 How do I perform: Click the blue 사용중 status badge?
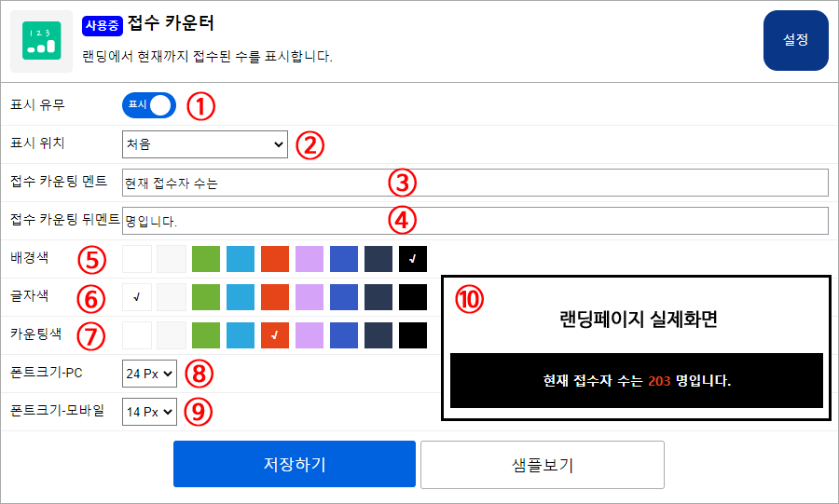103,24
